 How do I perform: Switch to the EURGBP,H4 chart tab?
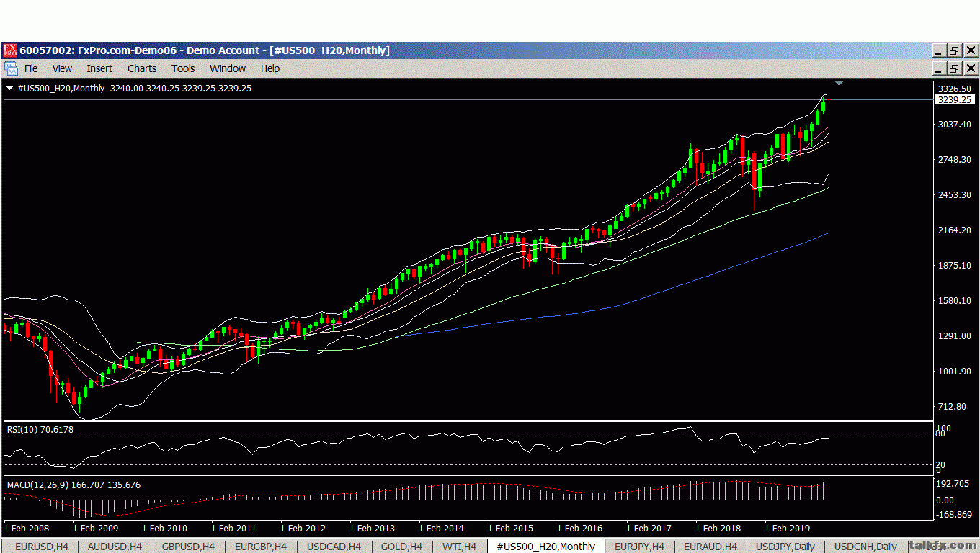click(x=261, y=547)
